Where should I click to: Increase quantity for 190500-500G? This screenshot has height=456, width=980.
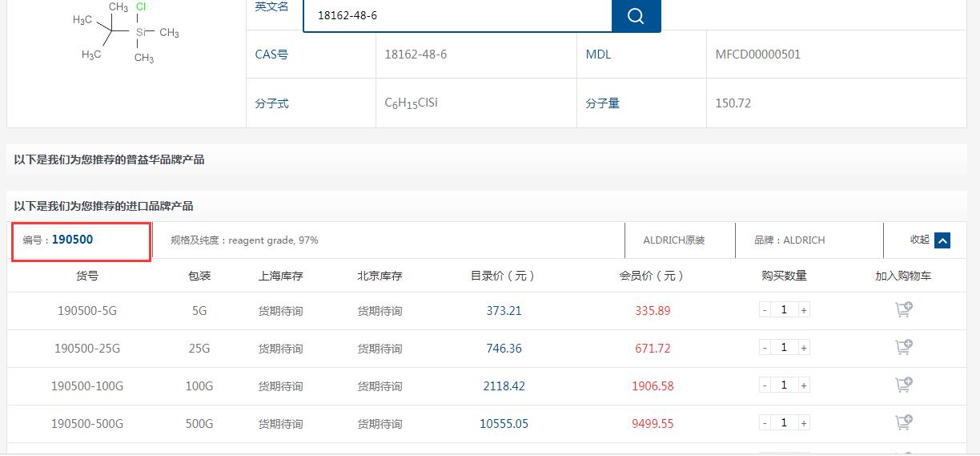click(x=804, y=423)
